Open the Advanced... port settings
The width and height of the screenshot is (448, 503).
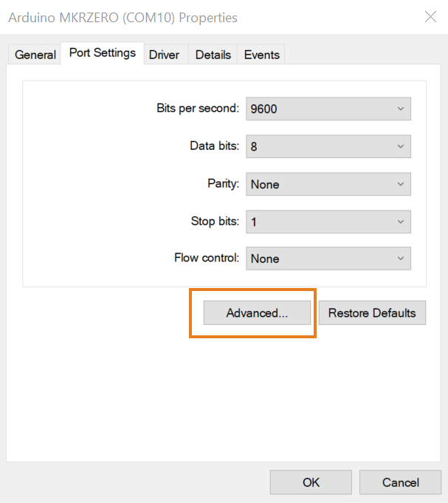[257, 312]
